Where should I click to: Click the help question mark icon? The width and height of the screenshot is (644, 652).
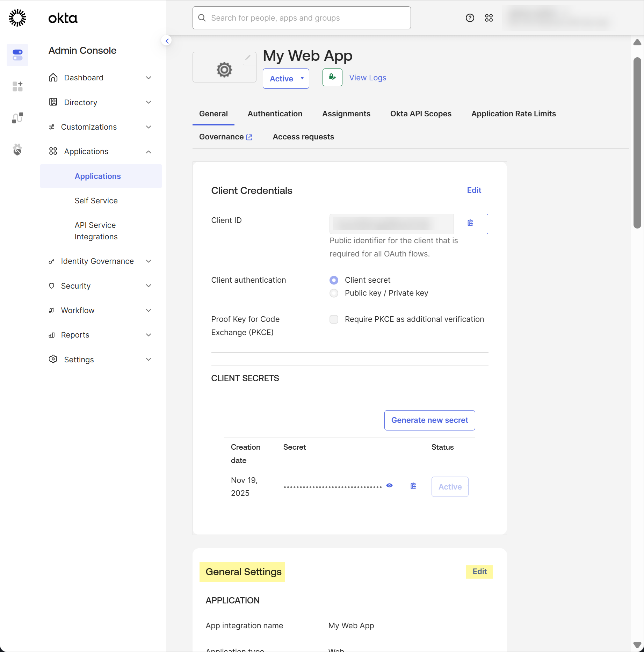pyautogui.click(x=470, y=18)
